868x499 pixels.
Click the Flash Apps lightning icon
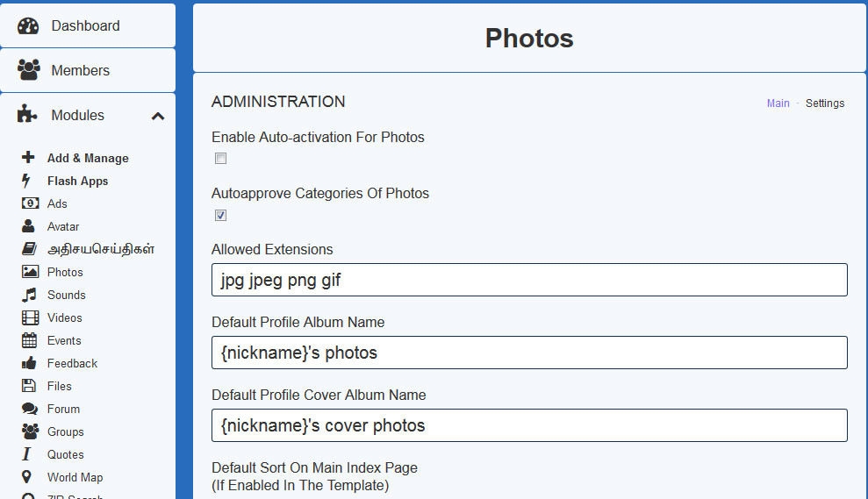point(27,181)
